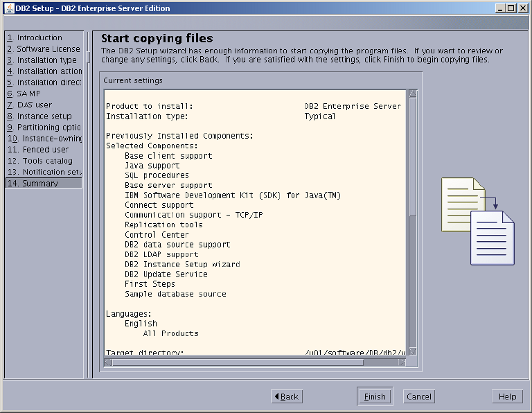The height and width of the screenshot is (413, 532).
Task: Click 'DB2 data source support' line
Action: pos(177,245)
